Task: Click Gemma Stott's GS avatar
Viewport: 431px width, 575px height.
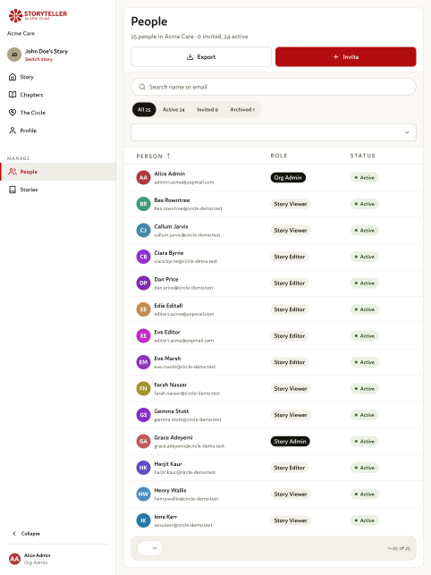Action: (143, 415)
